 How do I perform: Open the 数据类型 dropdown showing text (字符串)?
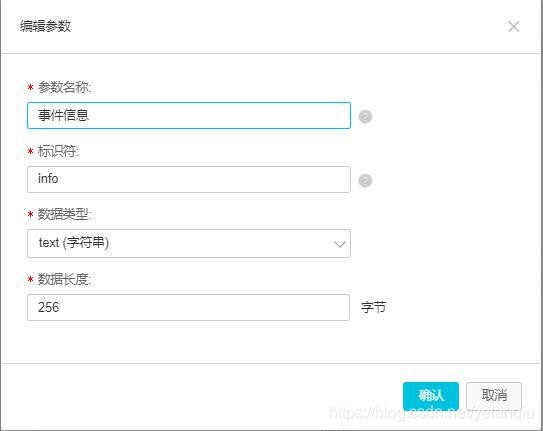coord(189,243)
